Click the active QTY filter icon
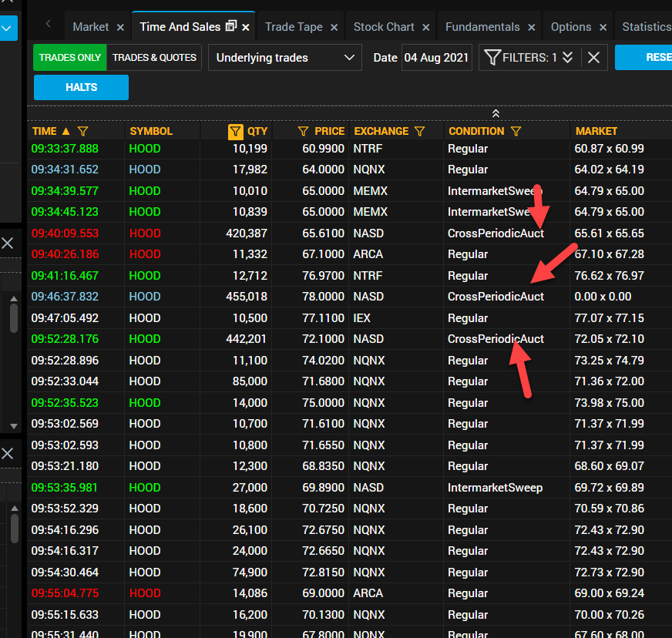672x638 pixels. click(235, 132)
